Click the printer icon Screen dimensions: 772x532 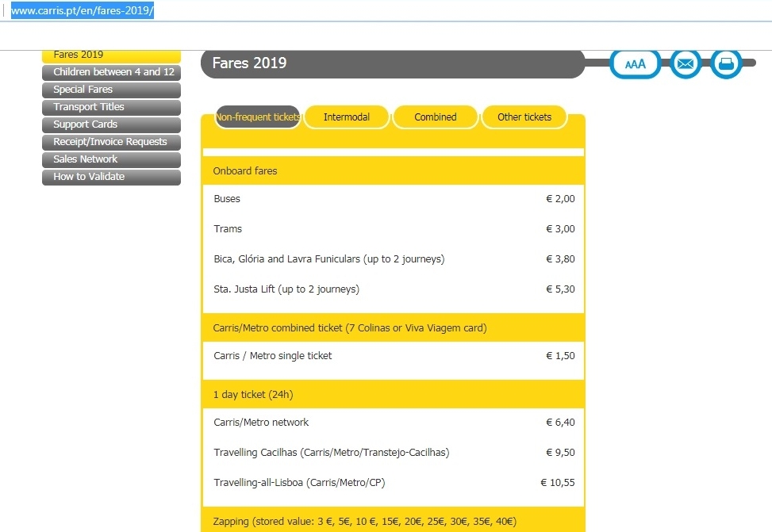(x=726, y=64)
